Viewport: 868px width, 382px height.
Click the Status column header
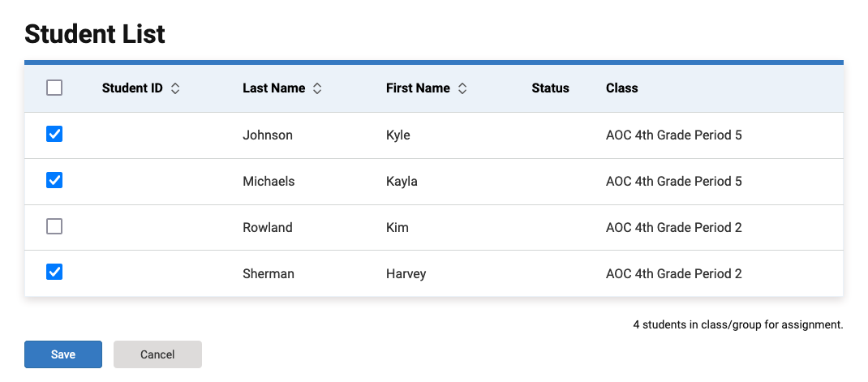550,88
